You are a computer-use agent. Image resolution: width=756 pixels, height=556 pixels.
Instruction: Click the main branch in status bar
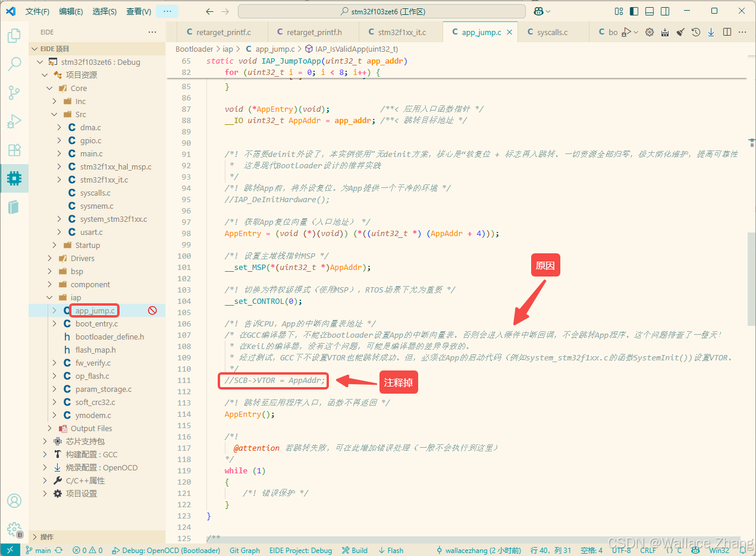38,550
